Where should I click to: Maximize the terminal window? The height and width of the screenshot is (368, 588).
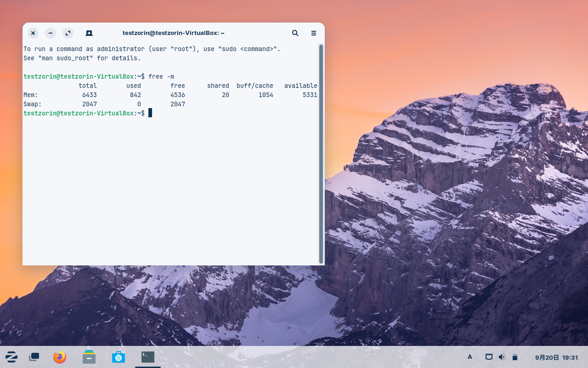(x=68, y=33)
